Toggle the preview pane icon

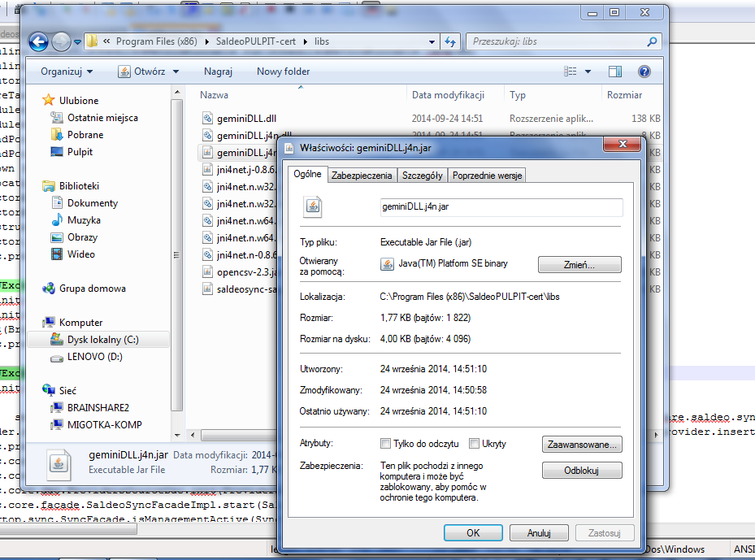[615, 72]
